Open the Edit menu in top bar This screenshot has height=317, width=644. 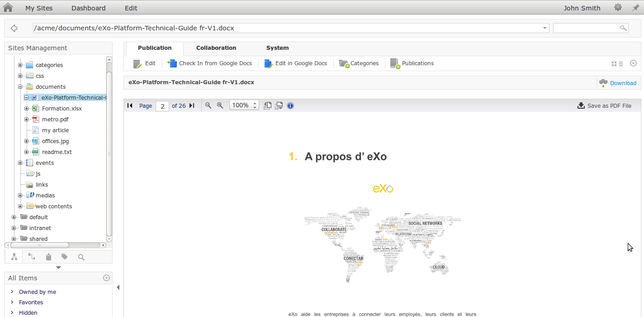click(x=131, y=8)
